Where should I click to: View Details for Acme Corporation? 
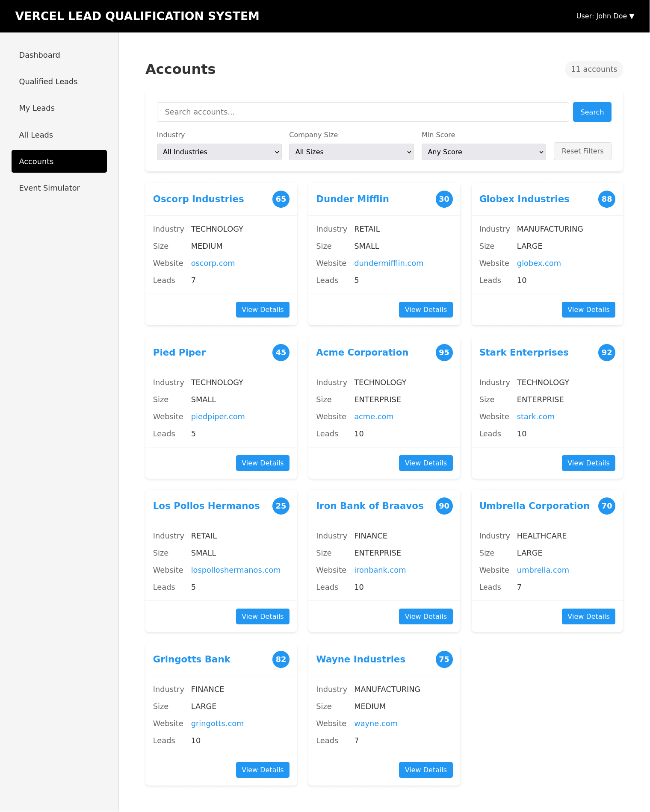coord(425,463)
